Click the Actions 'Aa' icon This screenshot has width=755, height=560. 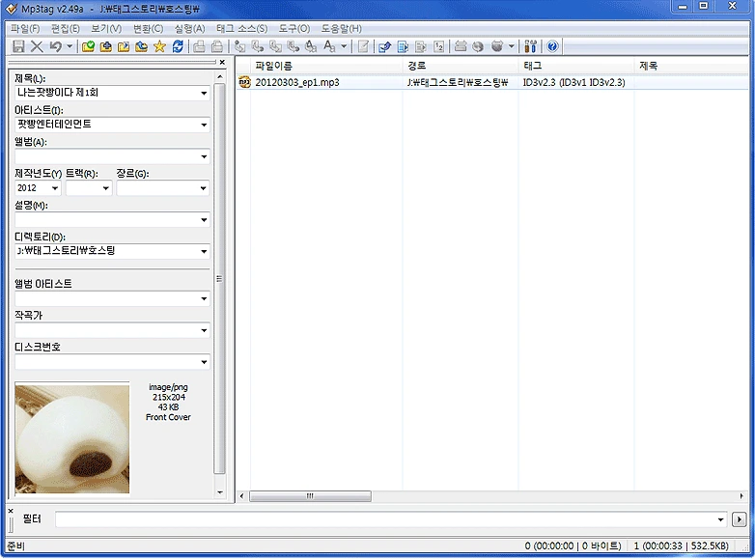pyautogui.click(x=329, y=46)
